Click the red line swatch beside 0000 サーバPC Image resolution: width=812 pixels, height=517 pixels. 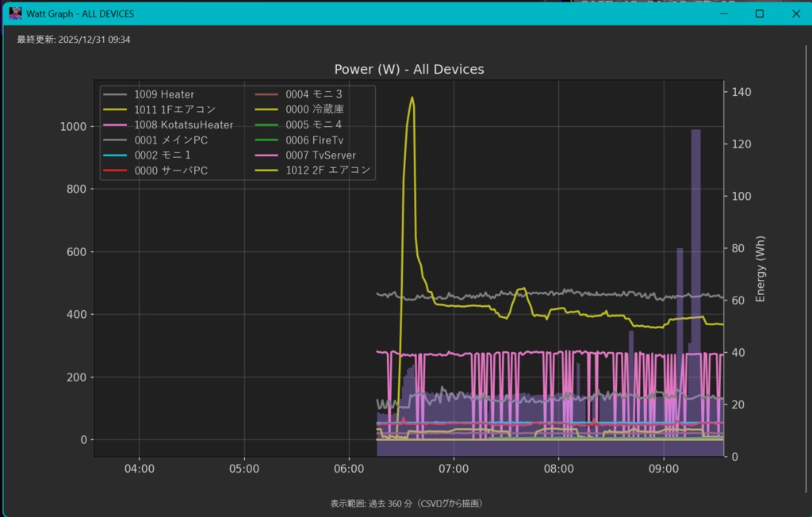click(115, 170)
